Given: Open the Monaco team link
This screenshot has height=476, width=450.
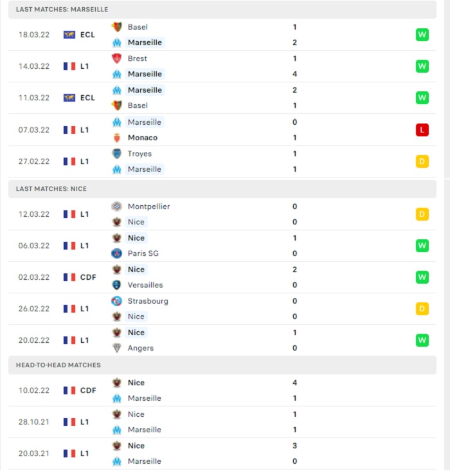Looking at the screenshot, I should tap(143, 138).
